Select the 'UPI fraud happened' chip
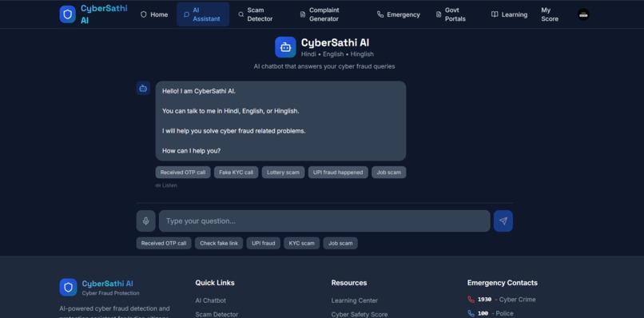The image size is (644, 318). [338, 172]
